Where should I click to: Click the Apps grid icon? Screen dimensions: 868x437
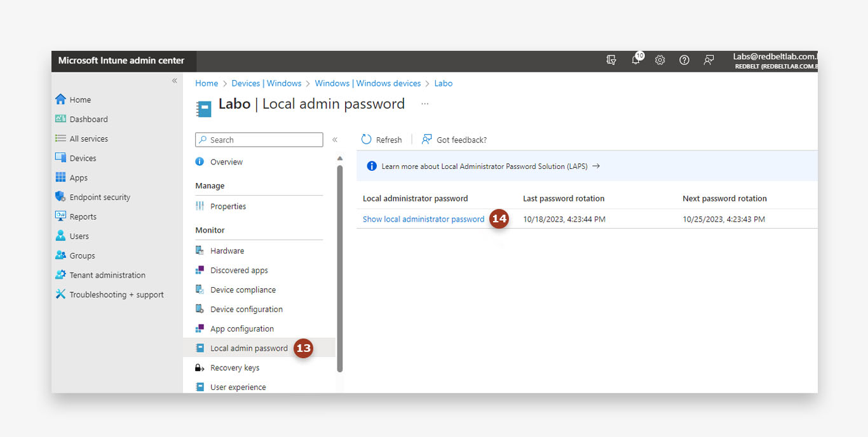[60, 177]
